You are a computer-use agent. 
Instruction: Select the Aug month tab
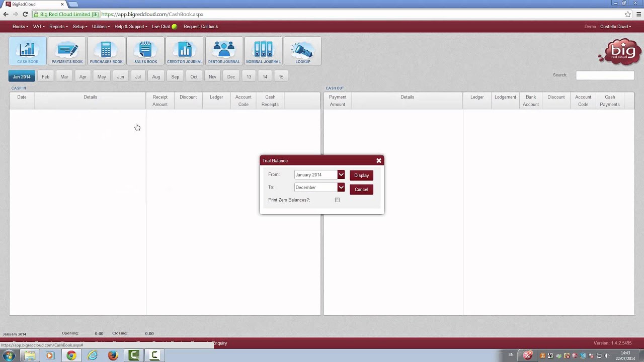coord(156,77)
